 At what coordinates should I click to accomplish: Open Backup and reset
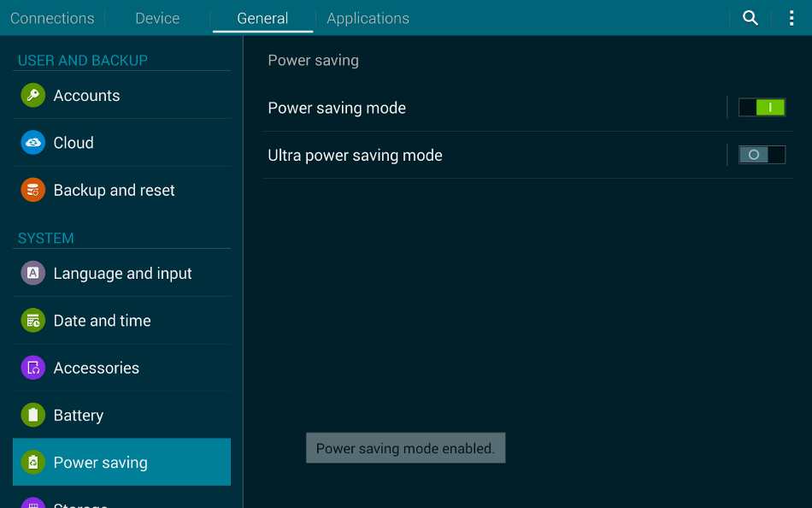[121, 190]
